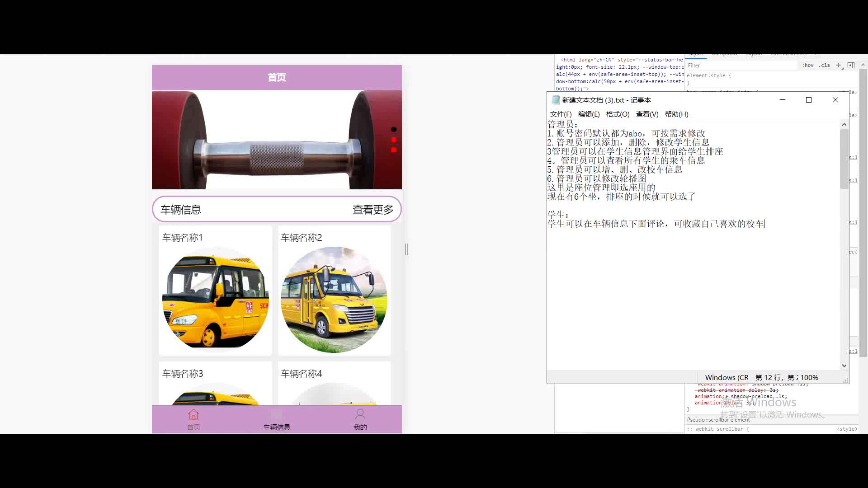The height and width of the screenshot is (488, 868).
Task: Open the 格式(O) menu in Notepad
Action: pyautogui.click(x=618, y=114)
